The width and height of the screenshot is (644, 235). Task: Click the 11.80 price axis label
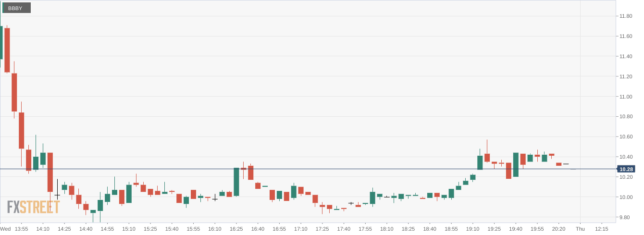tap(625, 16)
